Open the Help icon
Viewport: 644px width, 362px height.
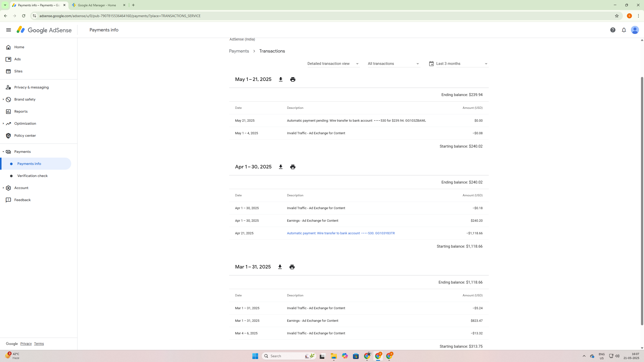(x=613, y=30)
